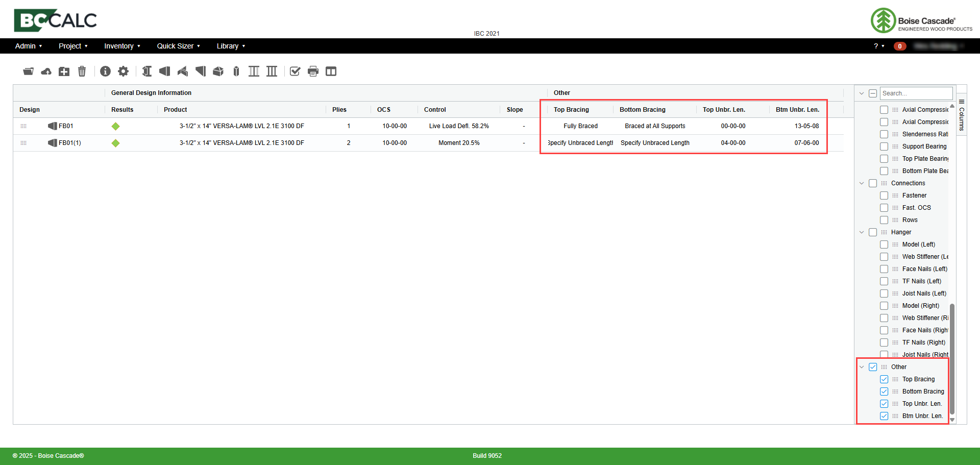This screenshot has height=465, width=980.
Task: Click the beam icon beside FB01(1)
Action: [x=52, y=143]
